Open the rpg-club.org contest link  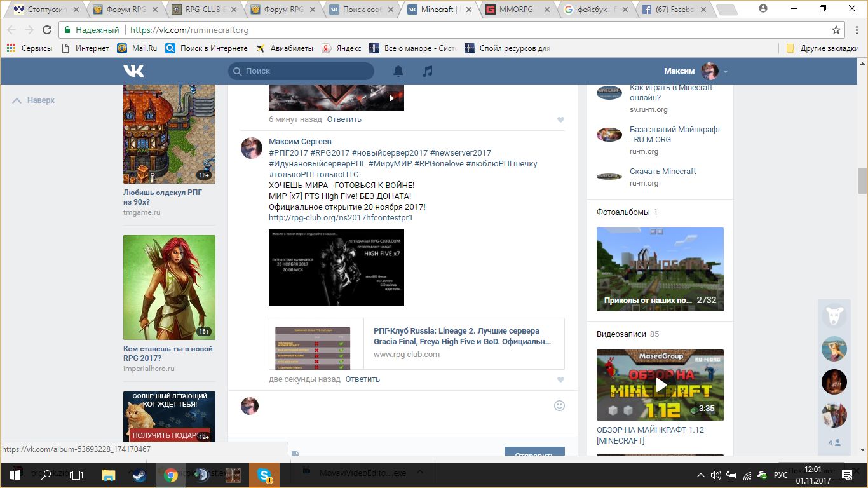[341, 217]
